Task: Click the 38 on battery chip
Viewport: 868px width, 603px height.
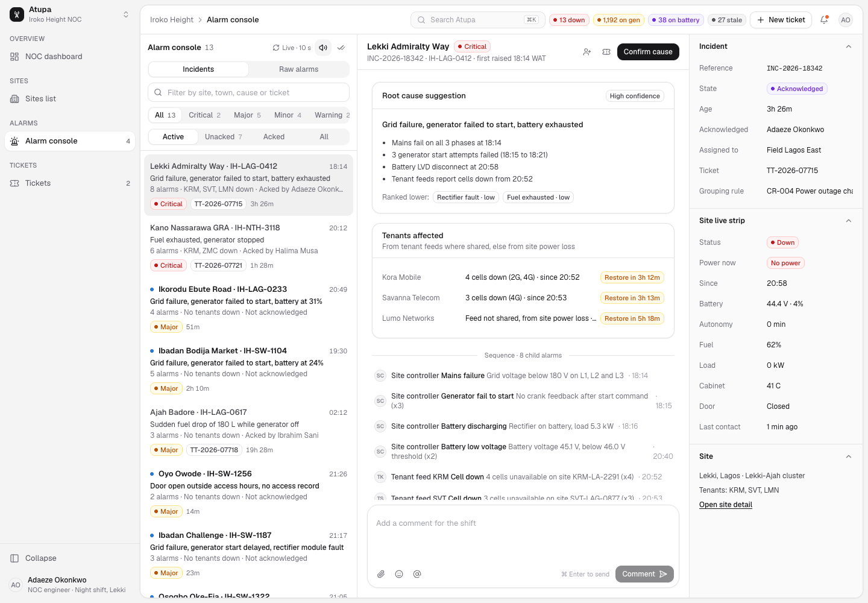Action: click(x=676, y=20)
